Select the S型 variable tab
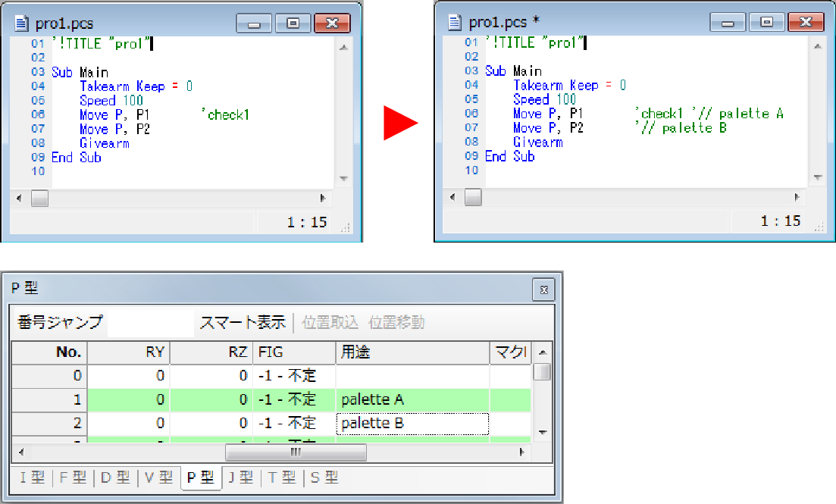This screenshot has height=504, width=836. pyautogui.click(x=324, y=477)
